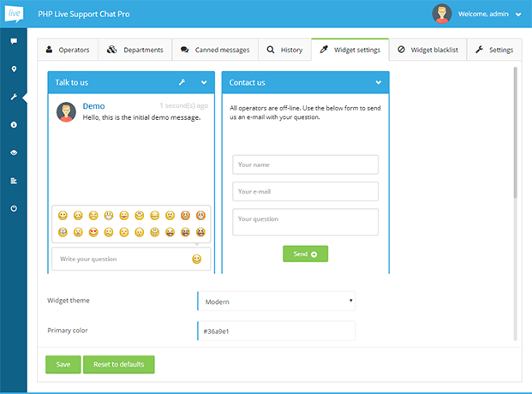
Task: Click the PHP Live Support Chat Pro title
Action: [84, 14]
